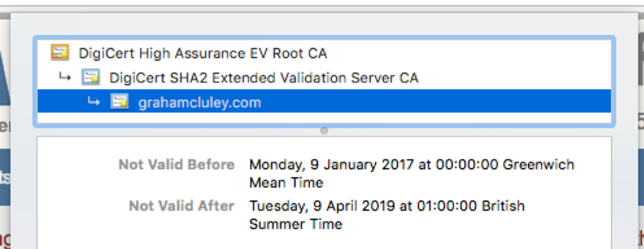
Task: Click the empty row below grahamcluley.com
Action: (324, 118)
